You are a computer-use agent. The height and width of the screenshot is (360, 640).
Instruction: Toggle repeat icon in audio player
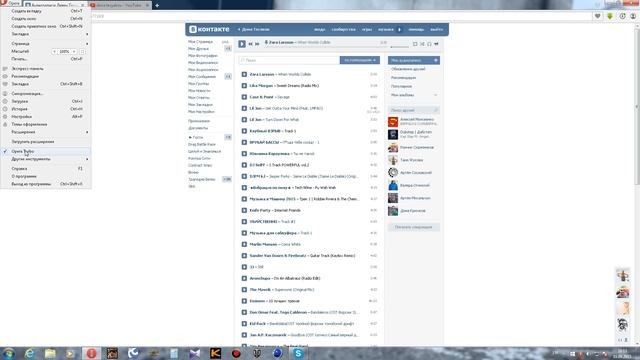click(415, 44)
